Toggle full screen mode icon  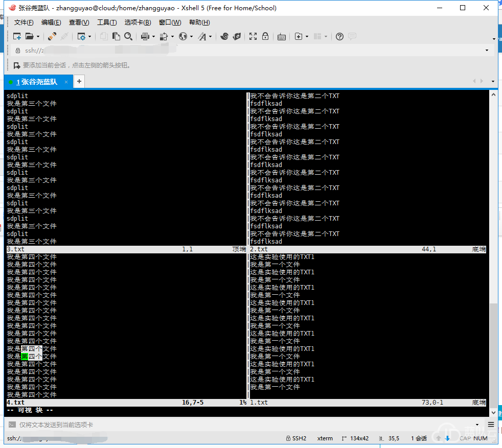[253, 36]
